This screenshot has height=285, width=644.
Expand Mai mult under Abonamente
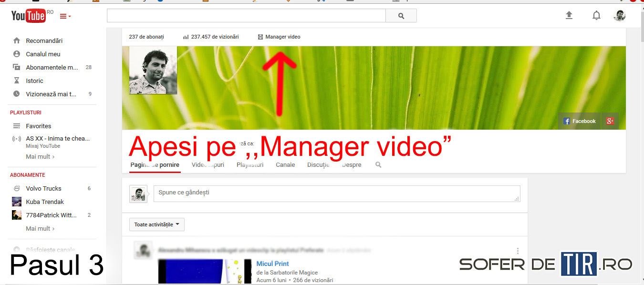pyautogui.click(x=40, y=229)
